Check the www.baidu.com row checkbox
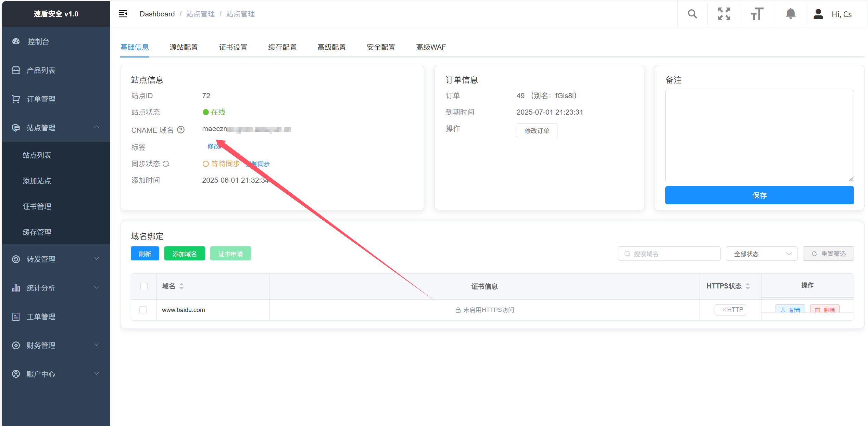Image resolution: width=868 pixels, height=426 pixels. 143,310
